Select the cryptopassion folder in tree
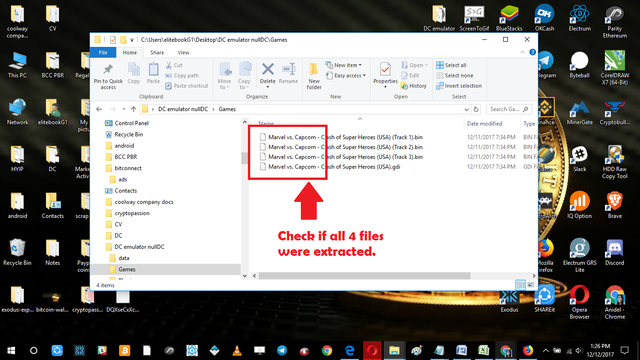This screenshot has height=360, width=640. point(127,213)
